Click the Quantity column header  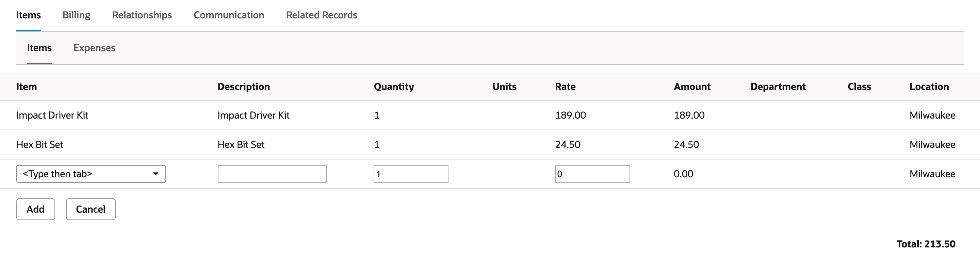tap(394, 87)
